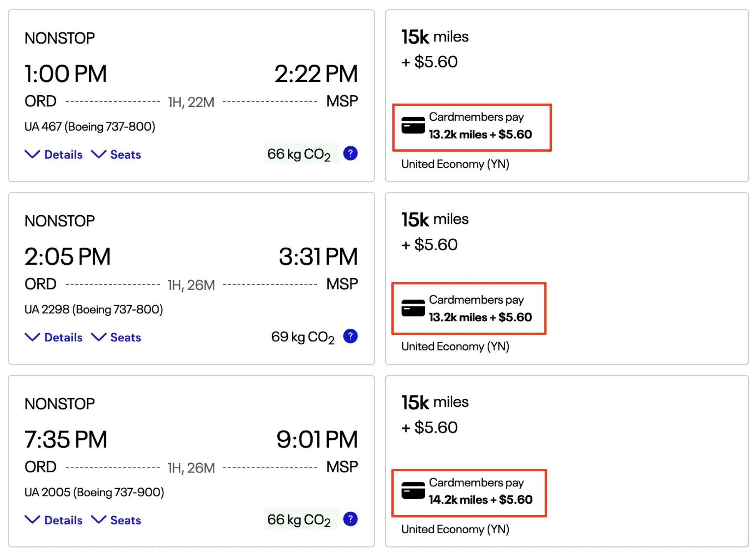Expand Details for the 7:35 PM flight
The width and height of the screenshot is (756, 553).
54,520
